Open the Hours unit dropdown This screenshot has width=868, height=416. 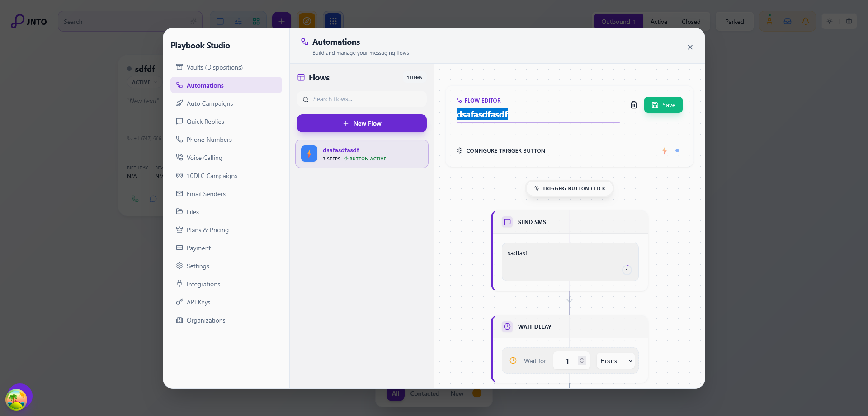[616, 361]
